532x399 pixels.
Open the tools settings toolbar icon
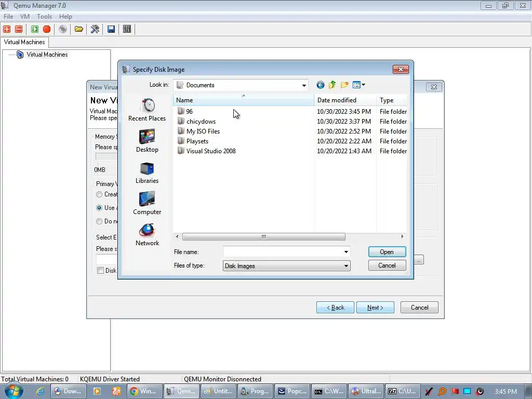tap(95, 29)
